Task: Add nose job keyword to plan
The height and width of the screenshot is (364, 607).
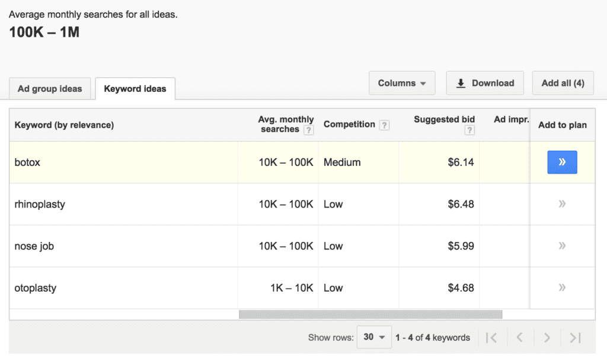Action: point(562,245)
